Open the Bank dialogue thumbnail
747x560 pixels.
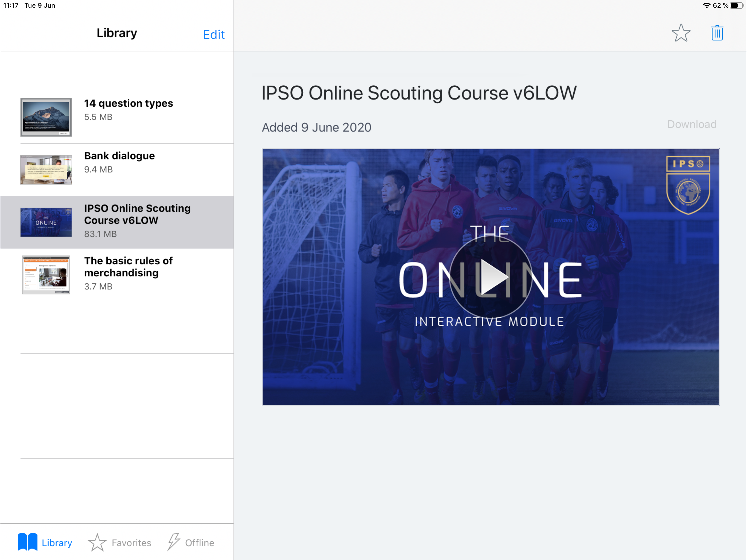point(46,170)
